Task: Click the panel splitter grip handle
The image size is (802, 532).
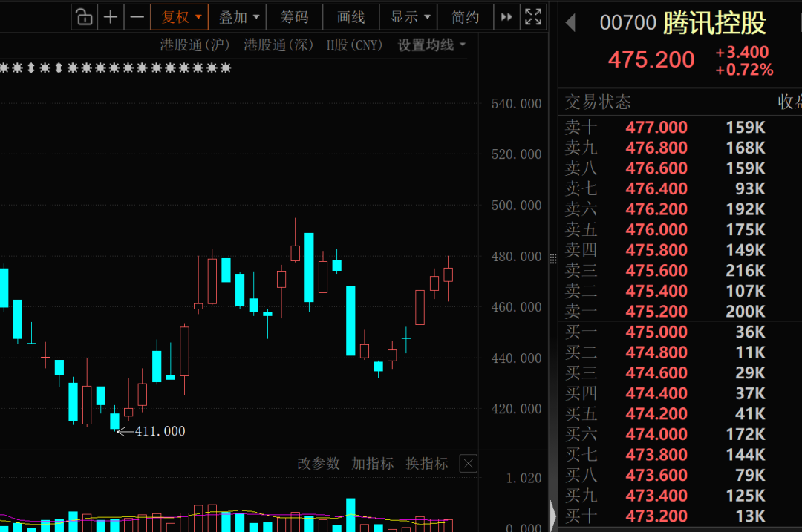Action: [553, 259]
